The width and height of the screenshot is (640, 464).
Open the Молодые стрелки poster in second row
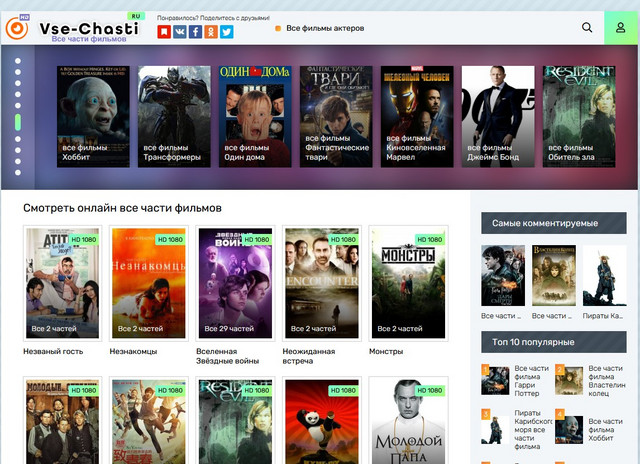point(62,420)
